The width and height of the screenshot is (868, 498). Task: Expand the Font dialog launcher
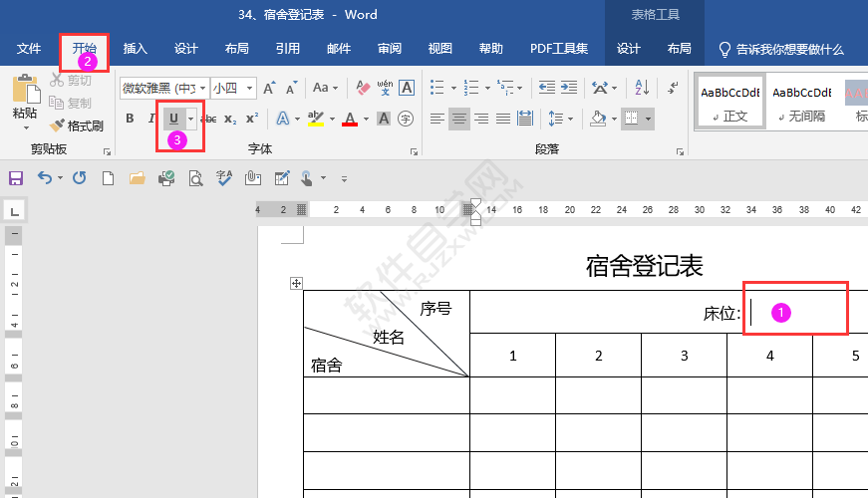[x=414, y=151]
